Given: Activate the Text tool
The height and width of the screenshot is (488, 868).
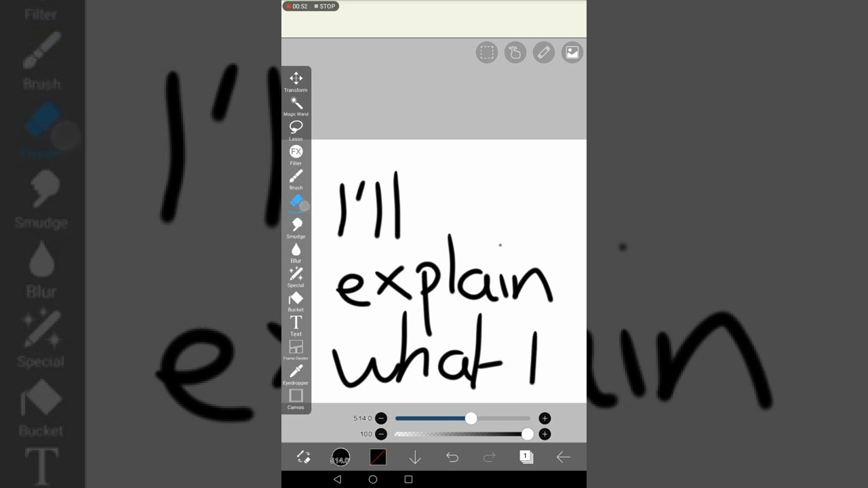Looking at the screenshot, I should (x=296, y=325).
